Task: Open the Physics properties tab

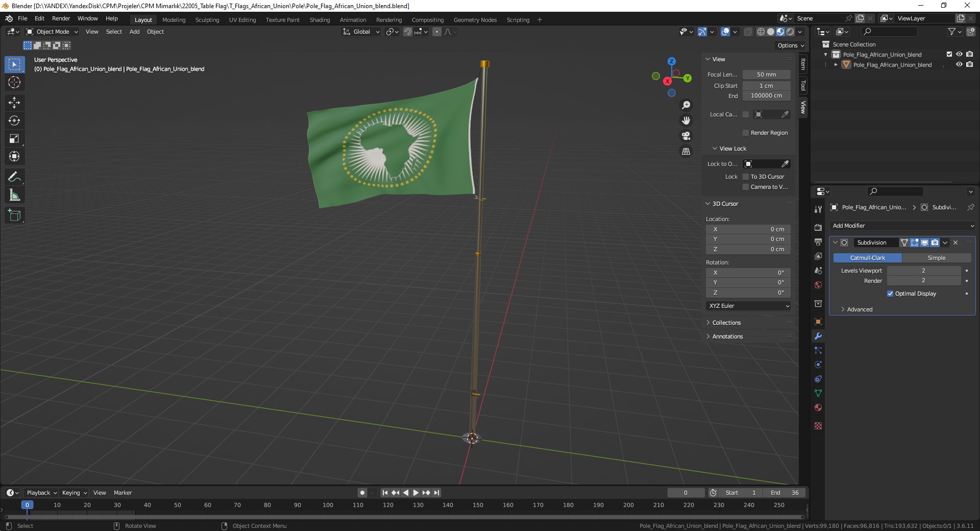Action: pos(818,365)
